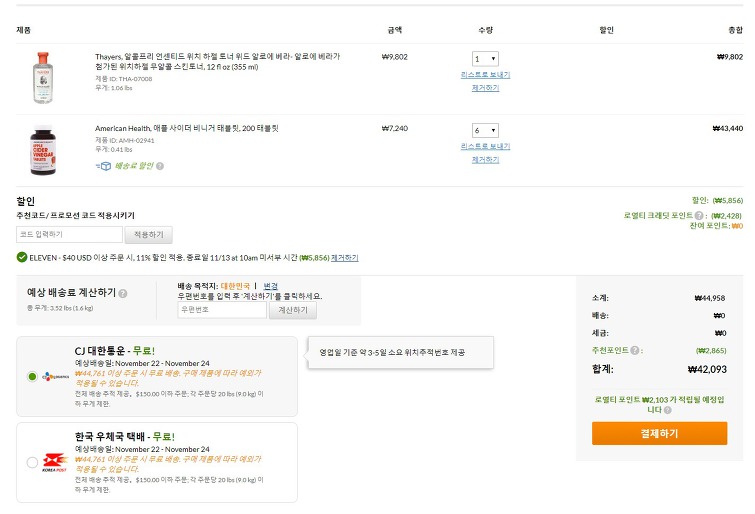Send American Health item to list
This screenshot has height=514, width=755.
[485, 146]
